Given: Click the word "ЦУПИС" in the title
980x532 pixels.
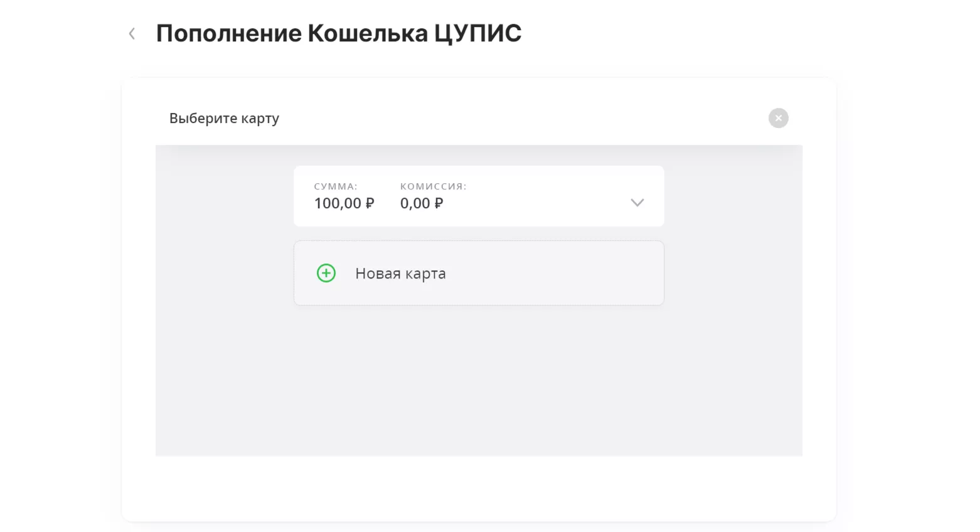Looking at the screenshot, I should point(477,33).
